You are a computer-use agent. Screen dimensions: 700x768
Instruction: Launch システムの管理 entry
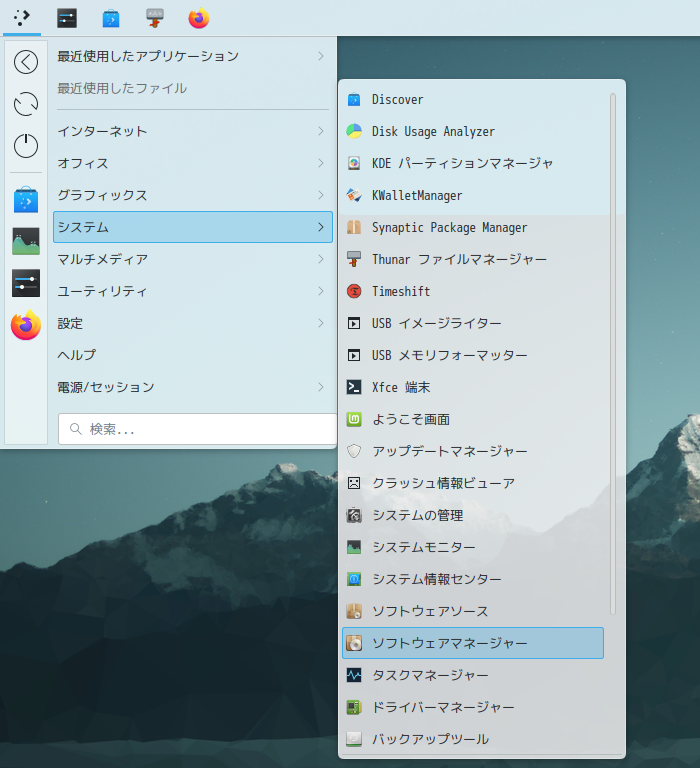point(473,515)
